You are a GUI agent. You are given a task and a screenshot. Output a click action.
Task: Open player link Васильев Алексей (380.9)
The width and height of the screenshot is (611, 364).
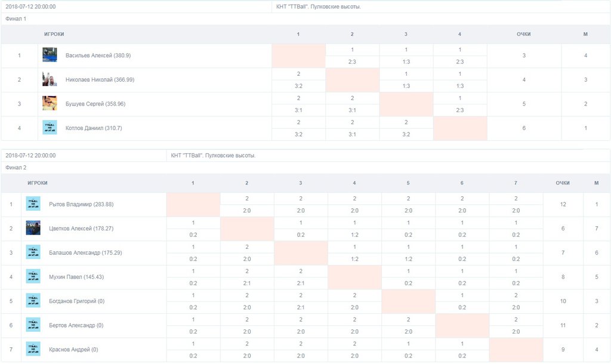coord(98,55)
